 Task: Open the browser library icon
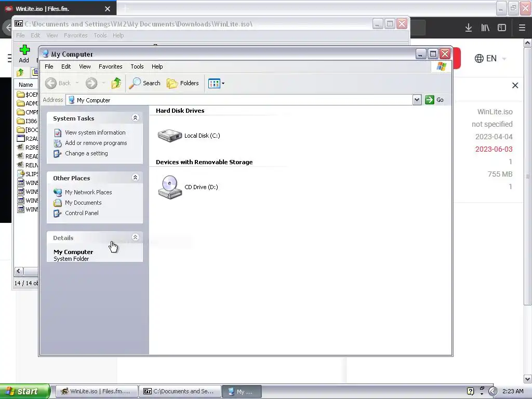485,28
